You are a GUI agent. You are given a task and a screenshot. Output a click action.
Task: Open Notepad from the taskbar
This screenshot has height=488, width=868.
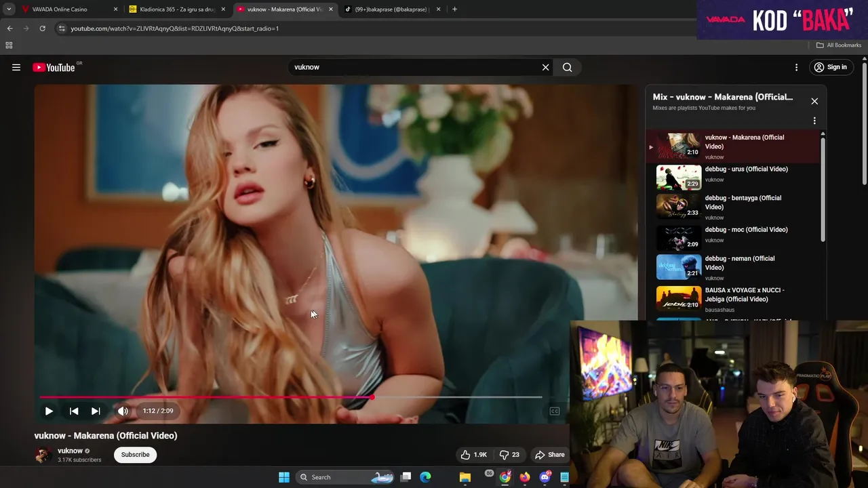(564, 477)
